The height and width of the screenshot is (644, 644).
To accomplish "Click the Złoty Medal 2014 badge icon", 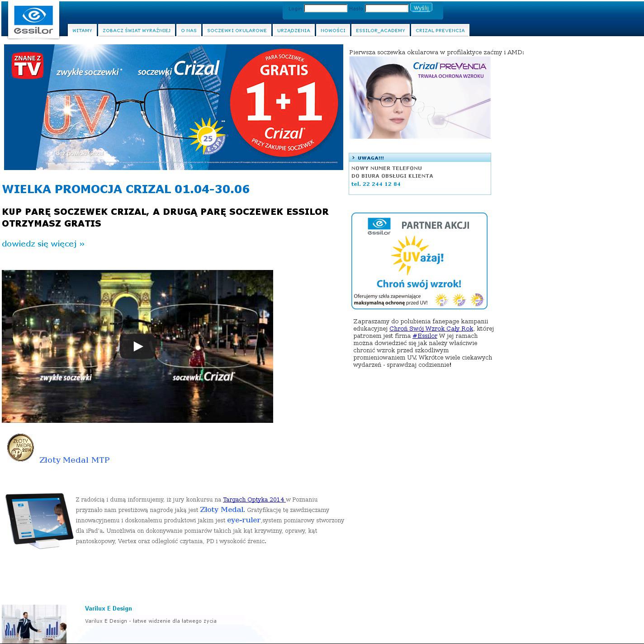I will coord(21,448).
